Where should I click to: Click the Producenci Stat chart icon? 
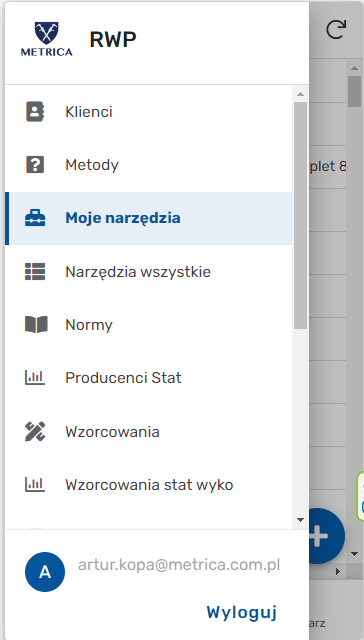point(35,378)
